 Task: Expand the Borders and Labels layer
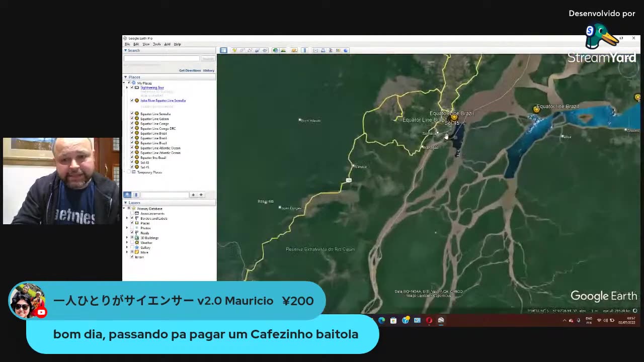[127, 218]
